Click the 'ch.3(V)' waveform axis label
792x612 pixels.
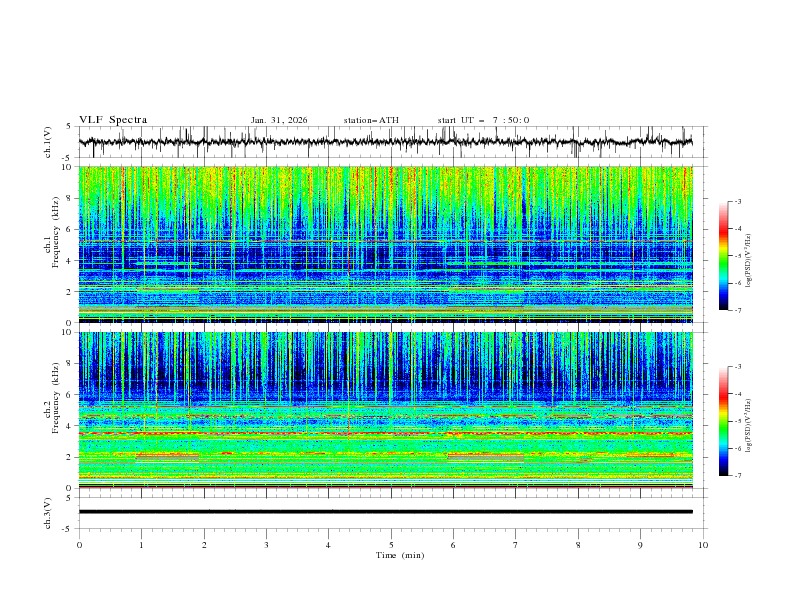(x=48, y=513)
